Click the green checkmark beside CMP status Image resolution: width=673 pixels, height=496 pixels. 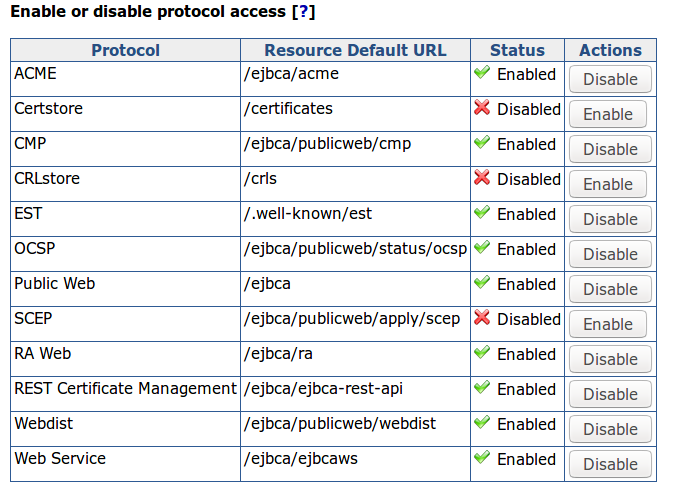482,144
